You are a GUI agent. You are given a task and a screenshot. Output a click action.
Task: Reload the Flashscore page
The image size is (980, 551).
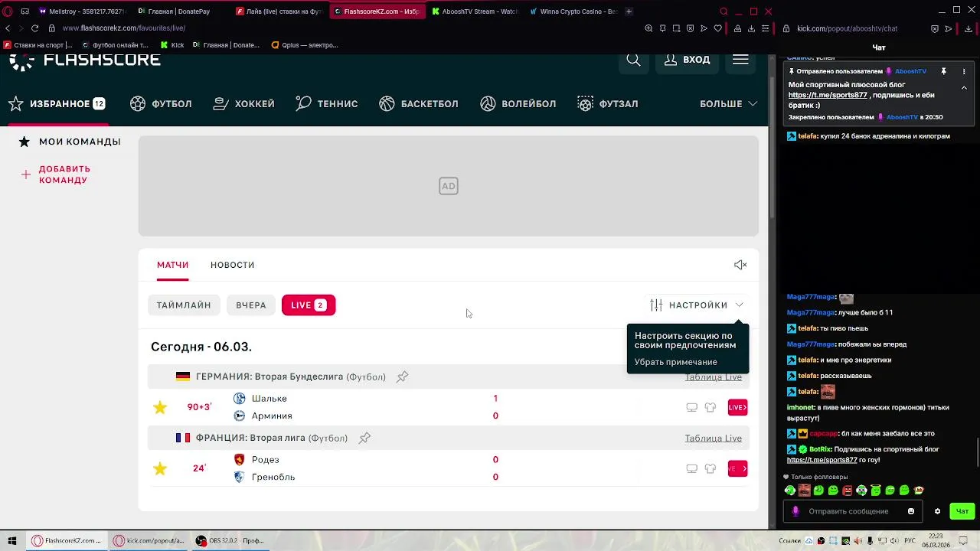pyautogui.click(x=34, y=28)
